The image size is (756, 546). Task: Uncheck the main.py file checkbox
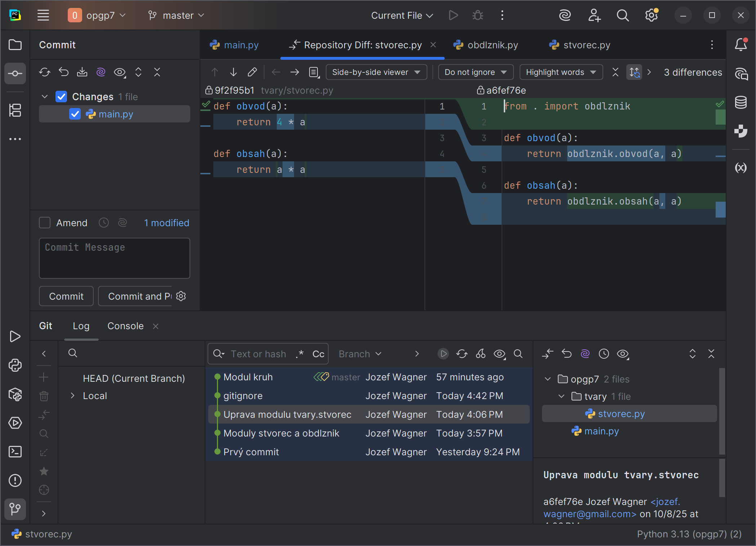[x=75, y=114]
